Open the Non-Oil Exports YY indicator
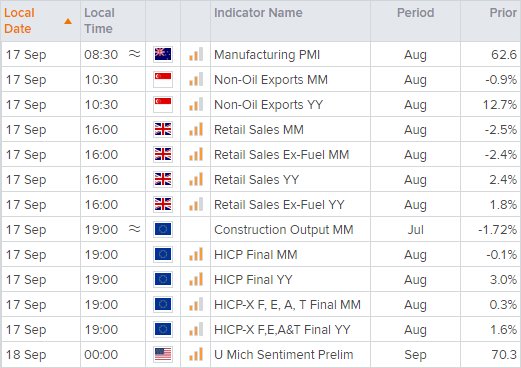Viewport: 521px width, 368px height. (x=268, y=105)
